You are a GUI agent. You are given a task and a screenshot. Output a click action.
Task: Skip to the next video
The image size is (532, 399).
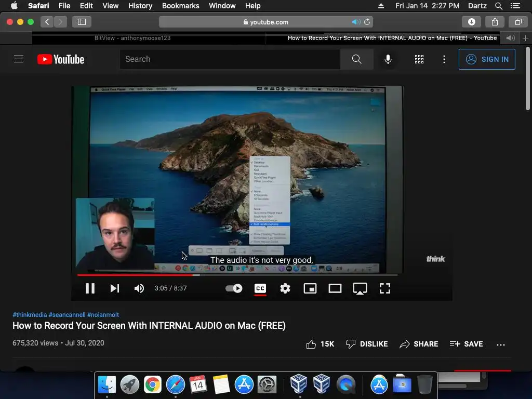[115, 288]
